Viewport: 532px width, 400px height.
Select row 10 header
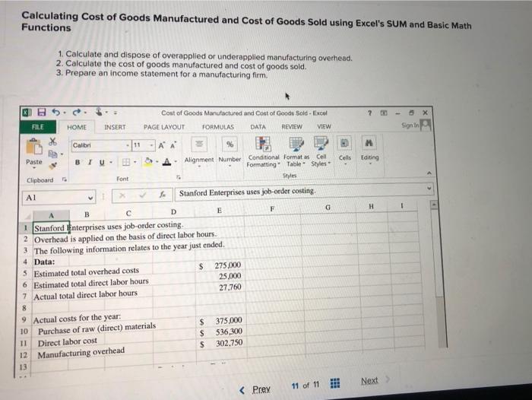(x=24, y=331)
